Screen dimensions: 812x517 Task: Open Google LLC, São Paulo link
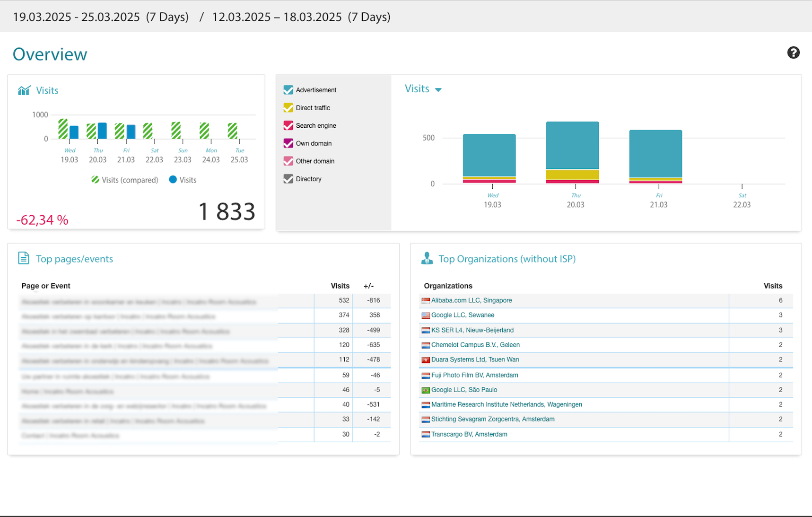click(x=464, y=390)
